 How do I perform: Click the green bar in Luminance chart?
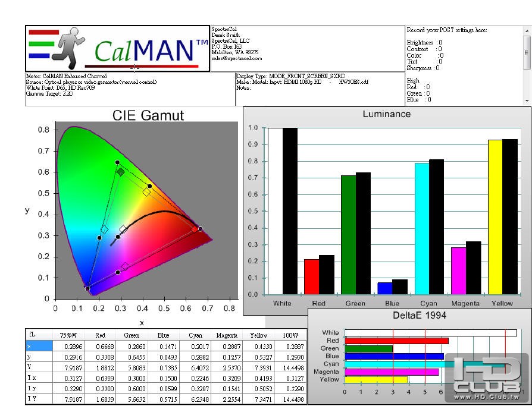coord(349,235)
